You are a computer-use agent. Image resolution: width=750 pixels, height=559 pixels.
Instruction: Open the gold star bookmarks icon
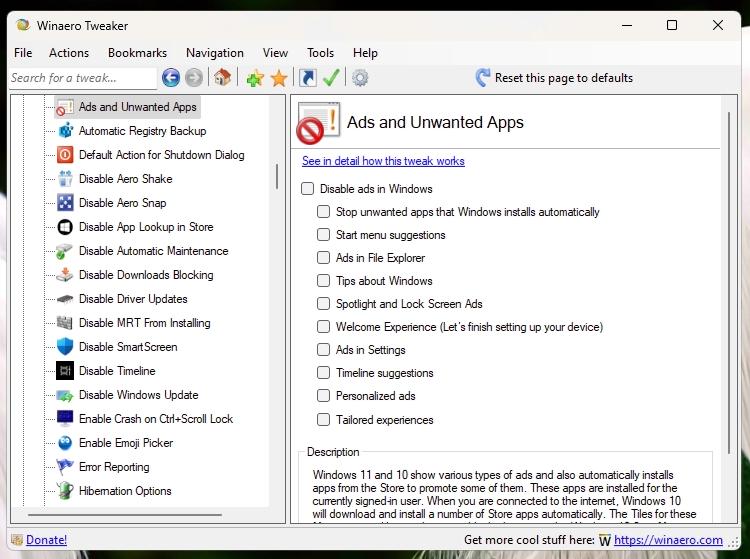click(x=279, y=78)
